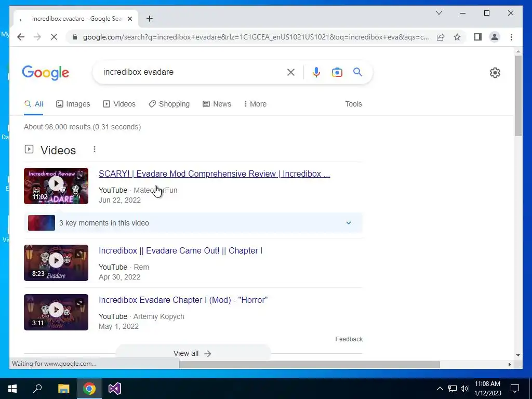This screenshot has height=399, width=532.
Task: View site information lock icon
Action: point(75,37)
